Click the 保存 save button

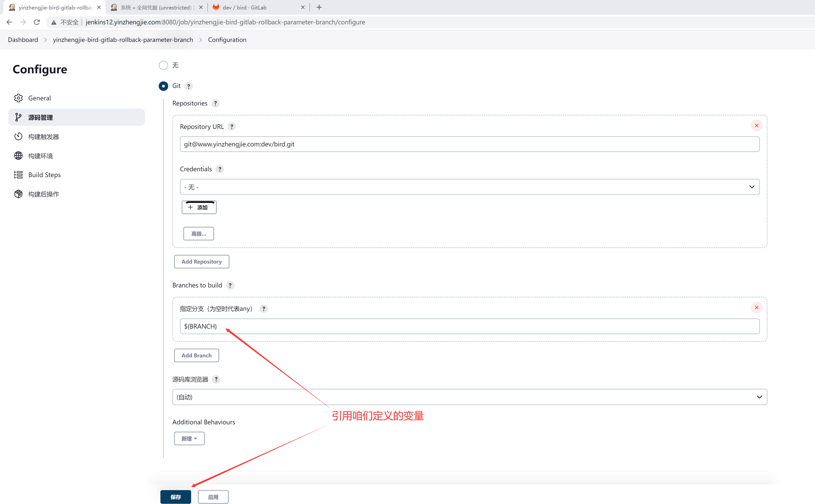pos(176,497)
